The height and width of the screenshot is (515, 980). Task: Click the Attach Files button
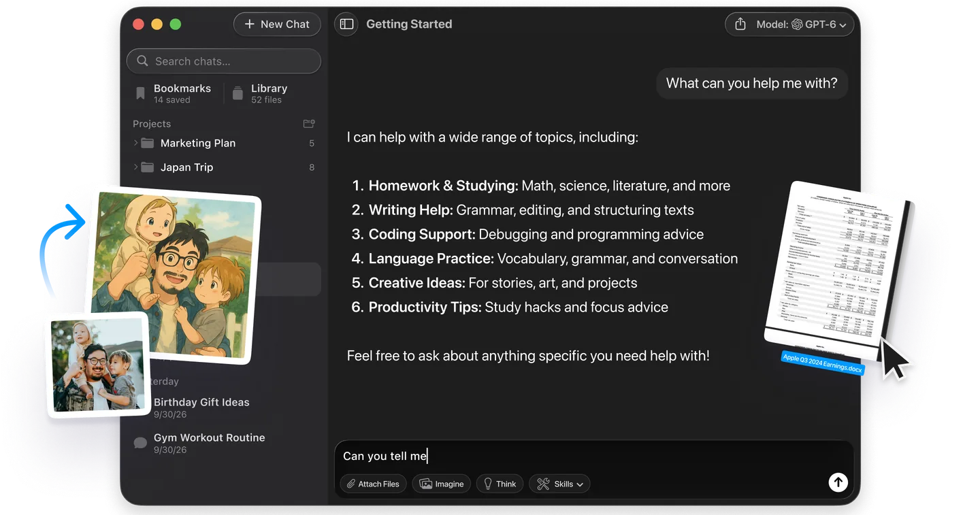point(374,484)
